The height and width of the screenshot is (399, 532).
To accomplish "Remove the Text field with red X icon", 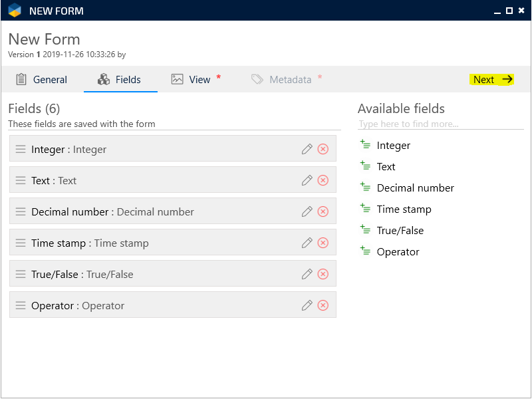I will (323, 180).
